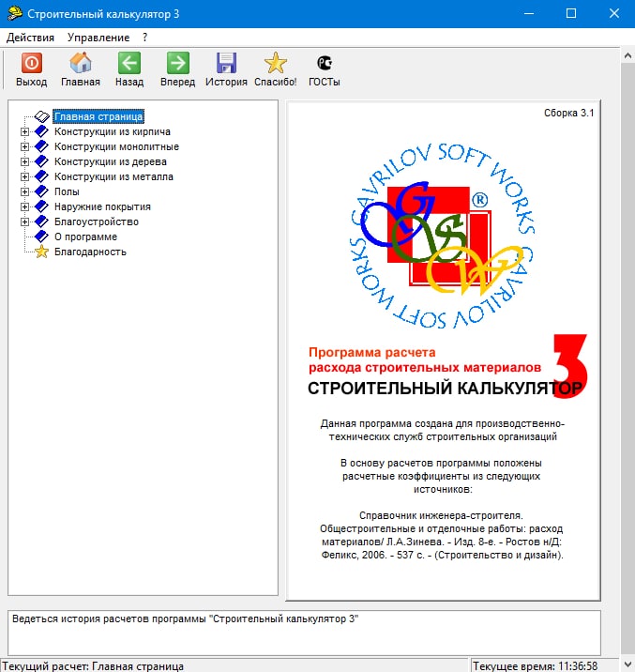Click the Gavrilov Soft Works logo
Viewport: 635px width, 672px height.
[x=442, y=236]
